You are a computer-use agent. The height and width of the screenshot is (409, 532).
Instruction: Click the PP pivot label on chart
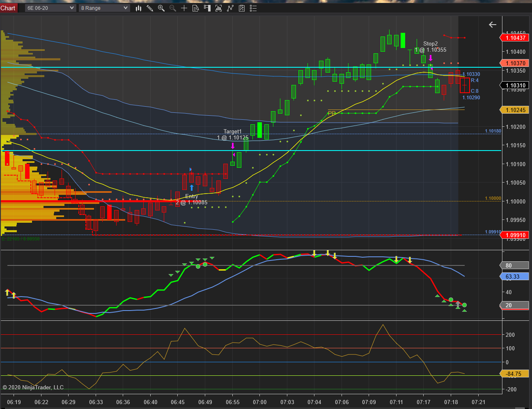(x=332, y=113)
